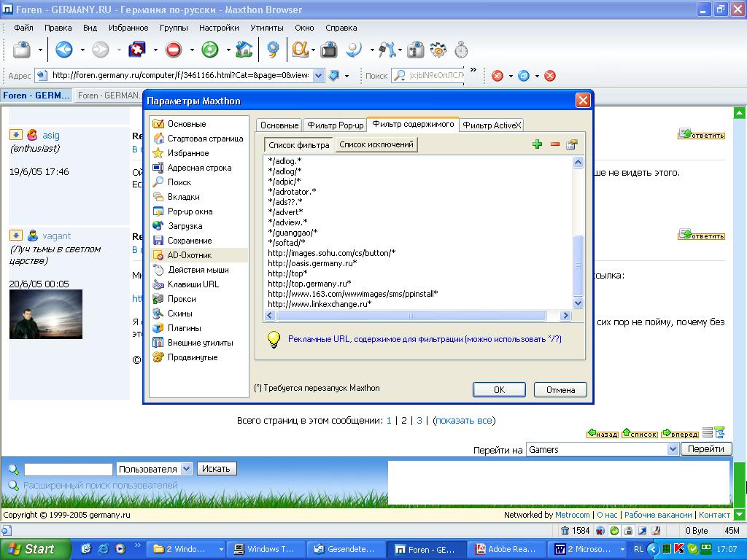This screenshot has height=560, width=747.
Task: Click the Stop loading red icon
Action: click(174, 50)
